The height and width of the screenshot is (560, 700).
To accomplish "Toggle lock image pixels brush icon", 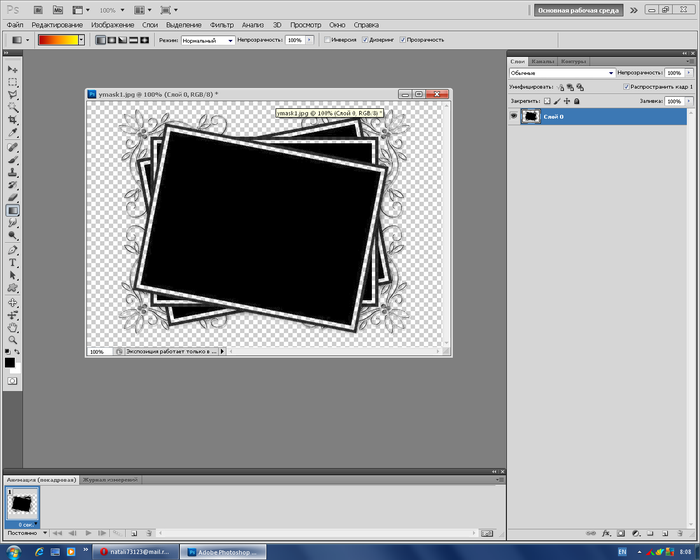I will click(557, 101).
